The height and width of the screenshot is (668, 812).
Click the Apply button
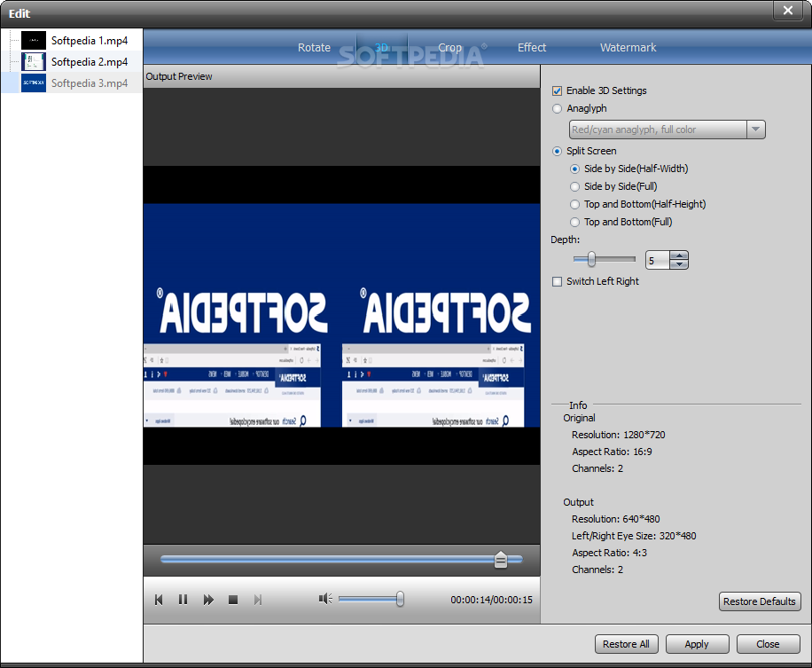pyautogui.click(x=697, y=644)
